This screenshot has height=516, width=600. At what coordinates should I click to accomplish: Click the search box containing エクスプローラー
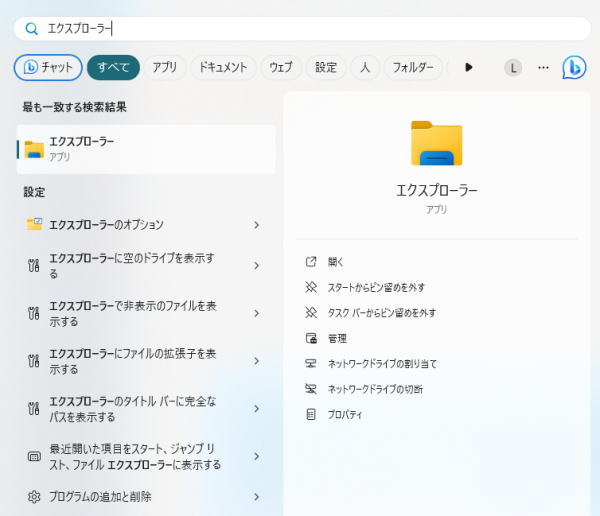click(302, 29)
